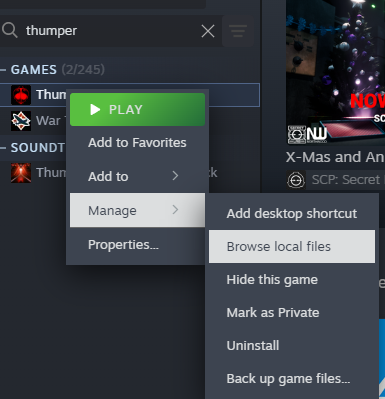Select the Thumper game icon
This screenshot has height=399, width=385.
click(x=21, y=95)
